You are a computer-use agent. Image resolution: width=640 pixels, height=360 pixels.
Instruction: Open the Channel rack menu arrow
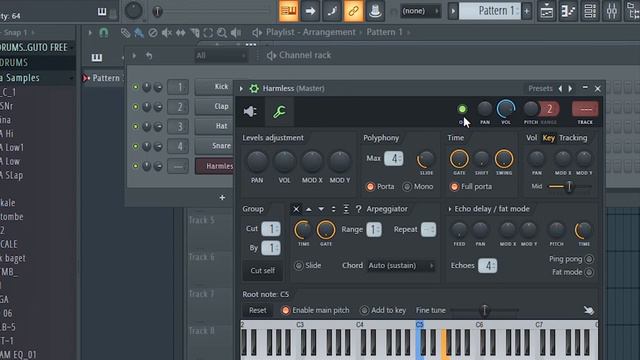(x=134, y=56)
